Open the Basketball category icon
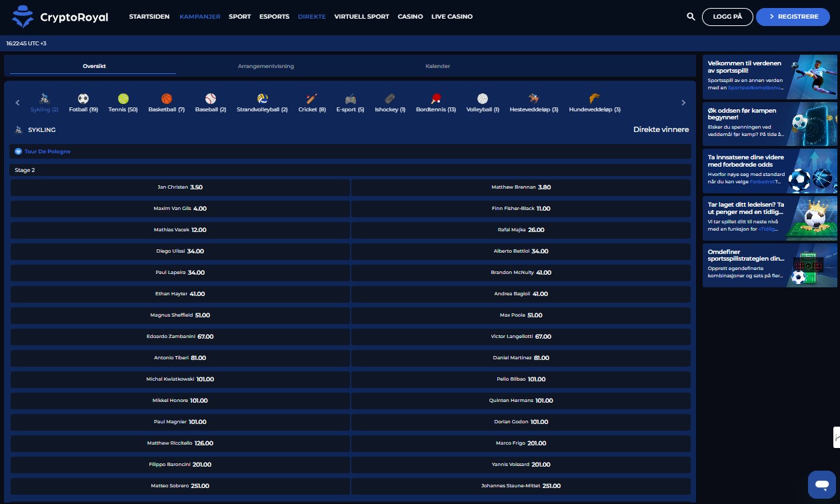 coord(167,99)
